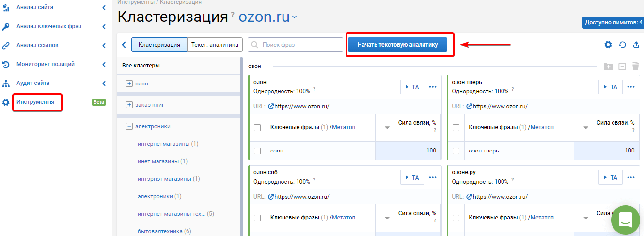Click the homogeneity help mark in озон card
This screenshot has height=236, width=644.
tap(314, 89)
